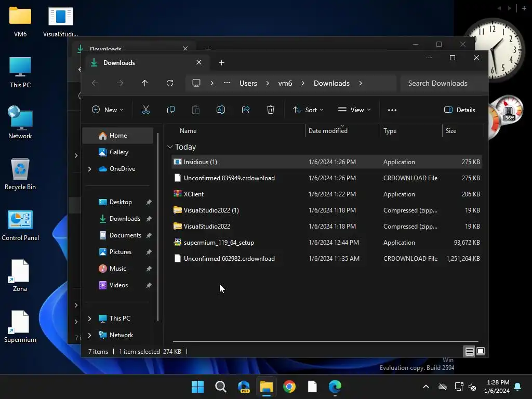Select Control Panel desktop icon

[20, 225]
